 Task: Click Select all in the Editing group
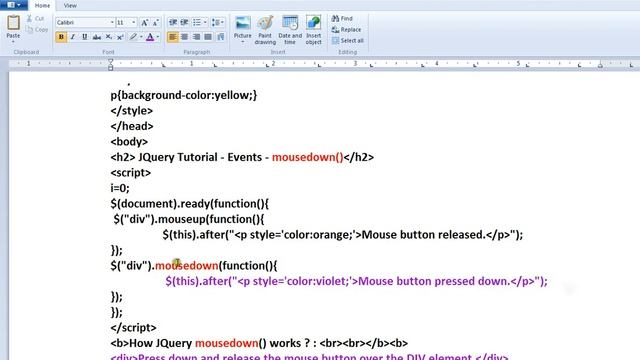coord(348,40)
